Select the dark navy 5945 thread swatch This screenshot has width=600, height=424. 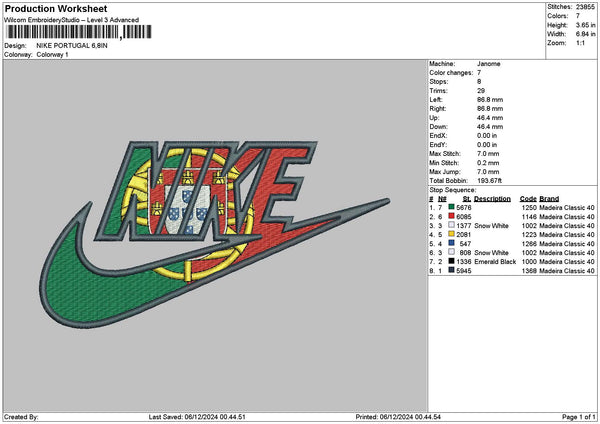(452, 271)
